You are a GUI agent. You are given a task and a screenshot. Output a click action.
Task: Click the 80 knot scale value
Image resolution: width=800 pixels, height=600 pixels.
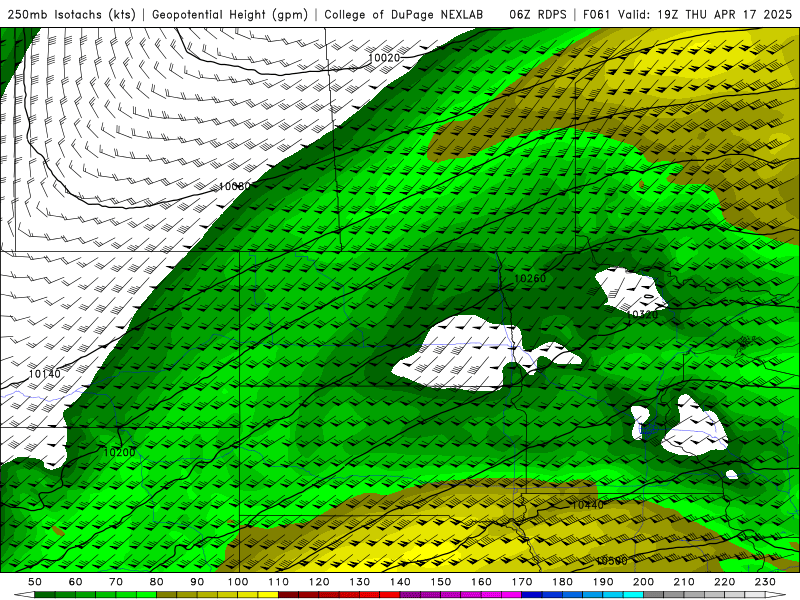(x=157, y=582)
